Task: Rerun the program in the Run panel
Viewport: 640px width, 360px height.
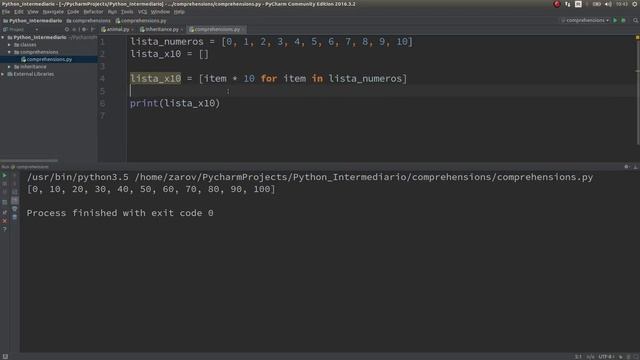Action: click(x=4, y=176)
